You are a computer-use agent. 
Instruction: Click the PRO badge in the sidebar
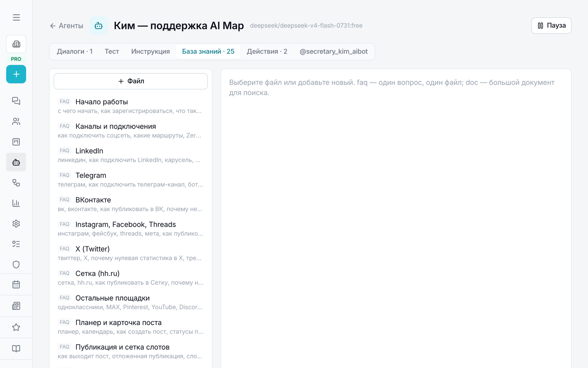click(16, 59)
